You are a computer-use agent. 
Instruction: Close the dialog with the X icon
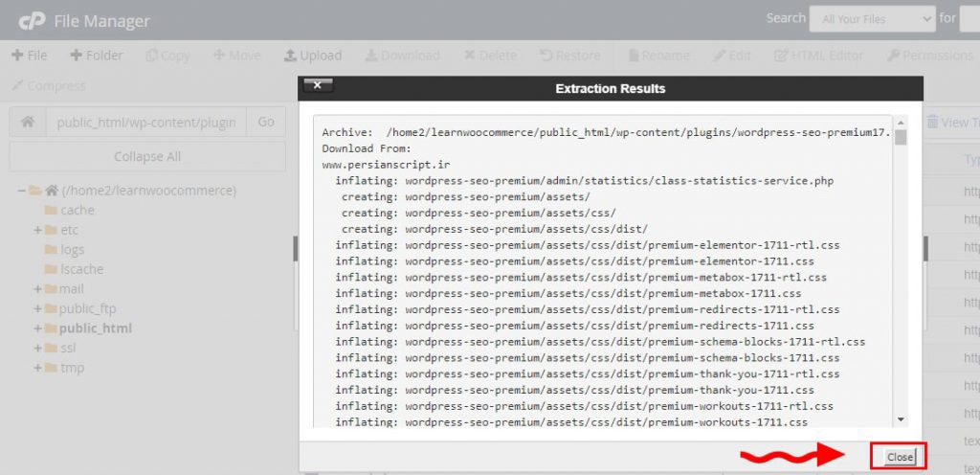(x=317, y=85)
